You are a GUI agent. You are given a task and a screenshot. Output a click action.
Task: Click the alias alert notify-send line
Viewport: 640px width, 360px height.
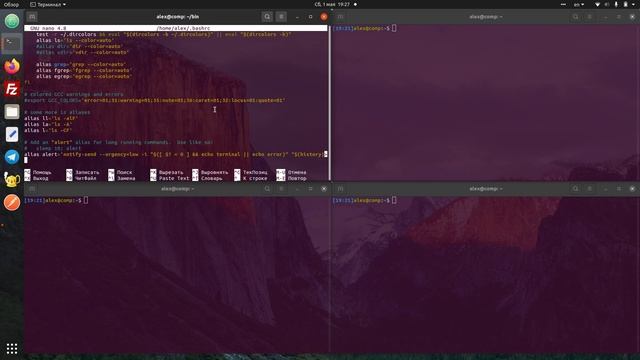pyautogui.click(x=176, y=154)
